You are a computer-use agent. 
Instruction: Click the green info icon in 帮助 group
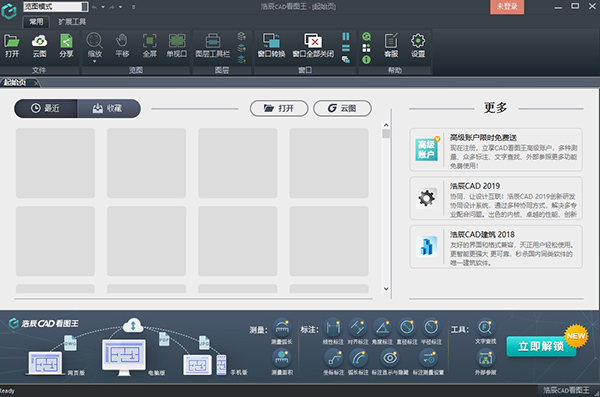click(x=366, y=59)
